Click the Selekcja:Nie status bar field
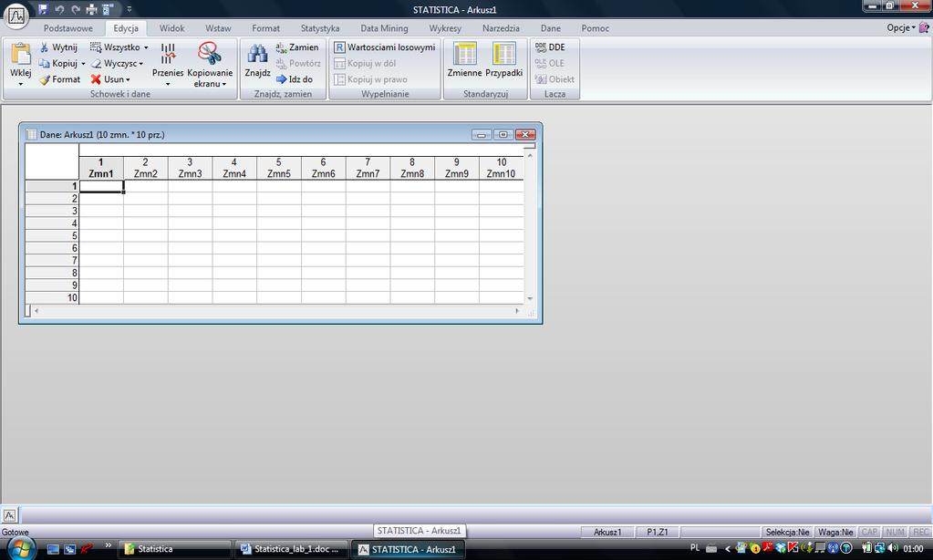Image resolution: width=933 pixels, height=560 pixels. click(x=787, y=532)
